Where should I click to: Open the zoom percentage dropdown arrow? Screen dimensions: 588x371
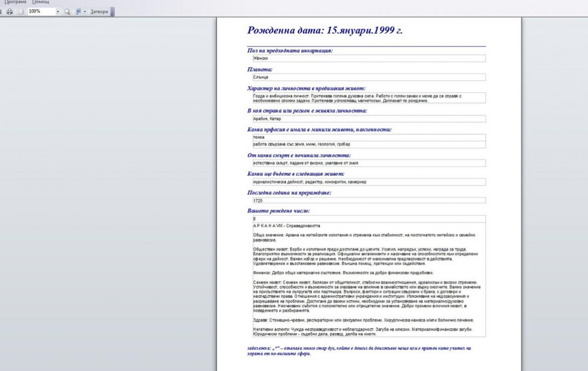[58, 11]
